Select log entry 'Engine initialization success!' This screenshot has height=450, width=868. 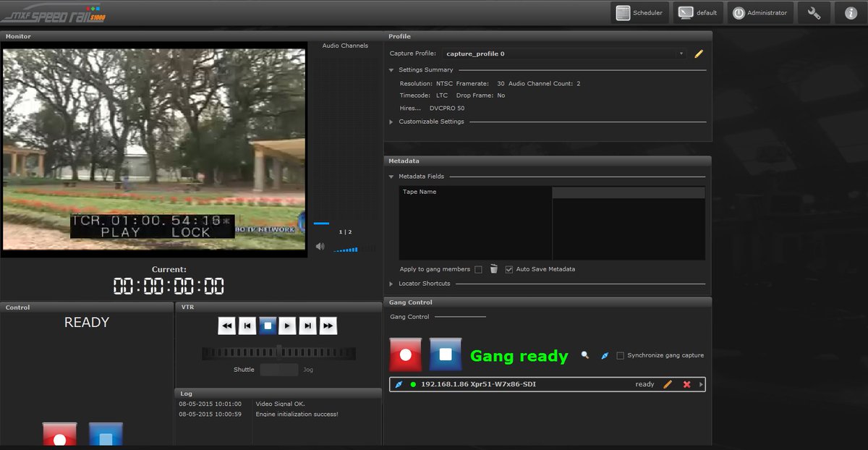[x=297, y=415]
